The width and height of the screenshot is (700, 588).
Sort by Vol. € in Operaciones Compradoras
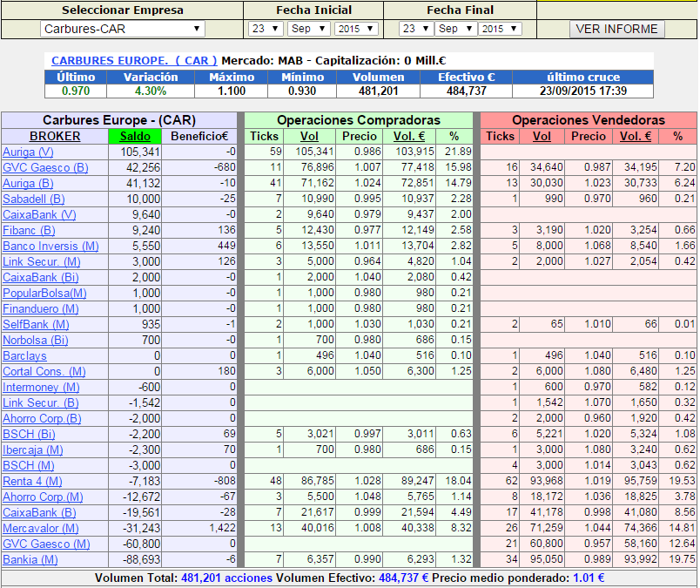[x=409, y=136]
